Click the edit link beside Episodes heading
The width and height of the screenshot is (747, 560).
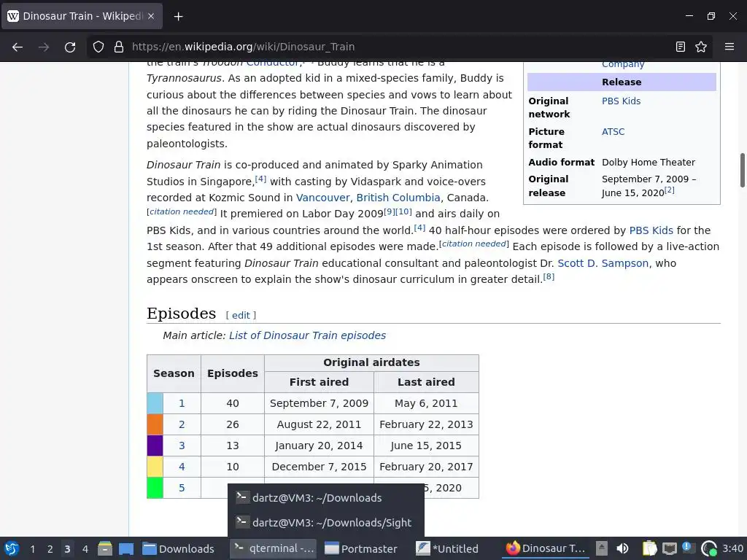(x=241, y=315)
